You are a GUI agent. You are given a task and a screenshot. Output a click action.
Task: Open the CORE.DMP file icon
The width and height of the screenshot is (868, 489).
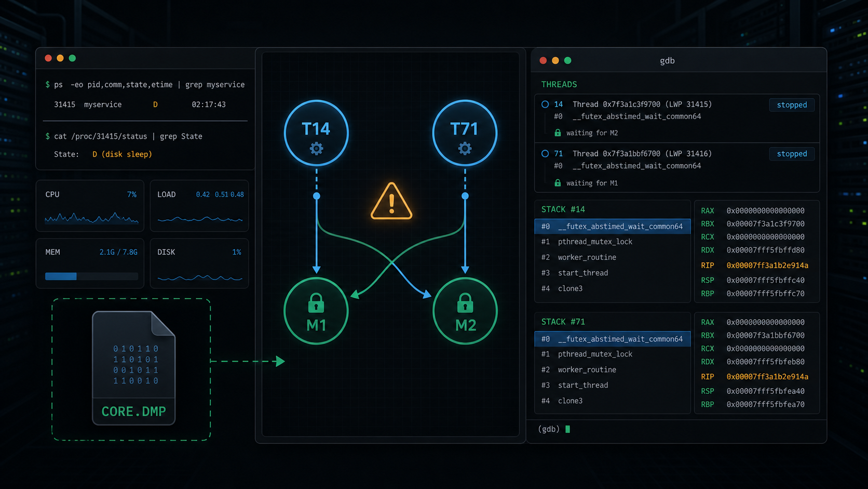[x=134, y=368]
